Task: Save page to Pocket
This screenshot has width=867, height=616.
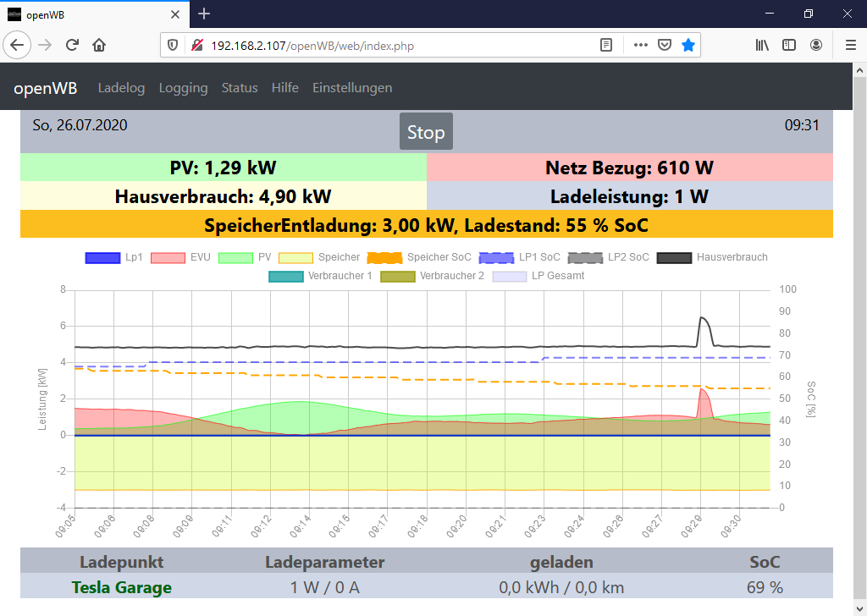Action: (665, 45)
